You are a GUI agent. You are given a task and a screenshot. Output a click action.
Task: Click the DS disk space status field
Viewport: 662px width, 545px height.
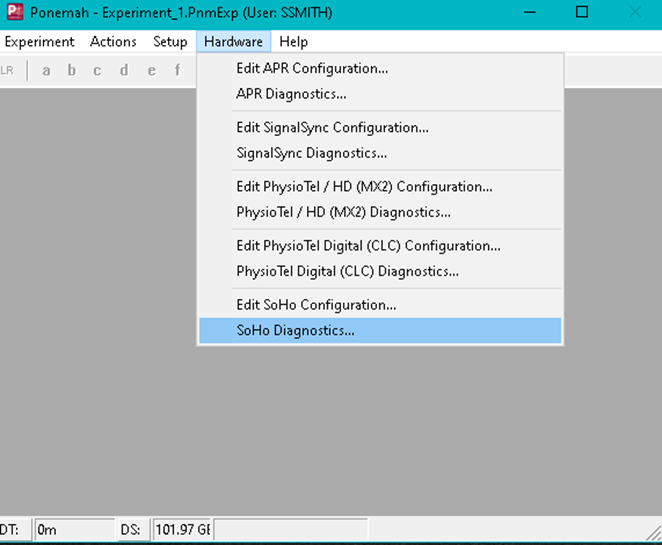pyautogui.click(x=181, y=529)
